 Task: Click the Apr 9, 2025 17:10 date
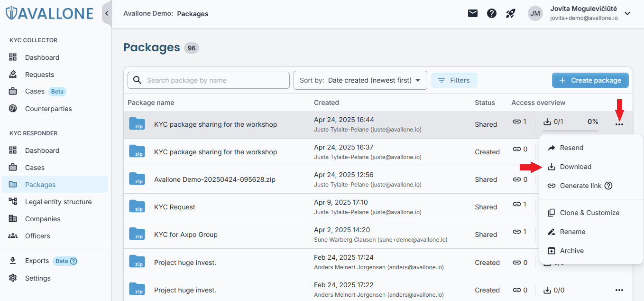[341, 202]
